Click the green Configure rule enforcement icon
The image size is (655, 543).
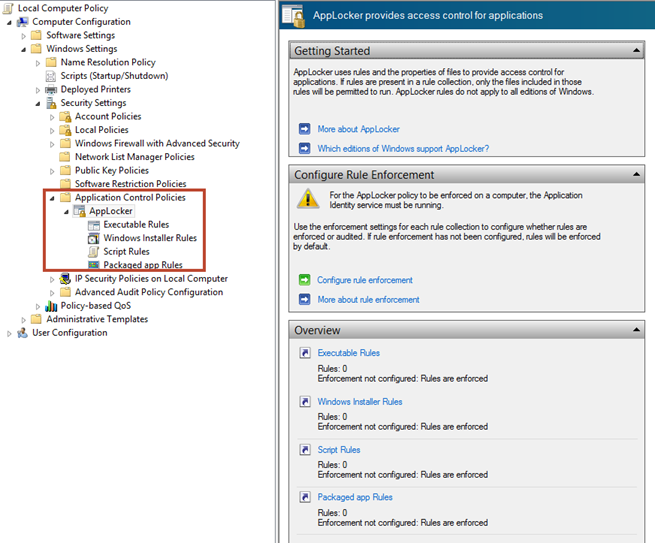[x=304, y=280]
